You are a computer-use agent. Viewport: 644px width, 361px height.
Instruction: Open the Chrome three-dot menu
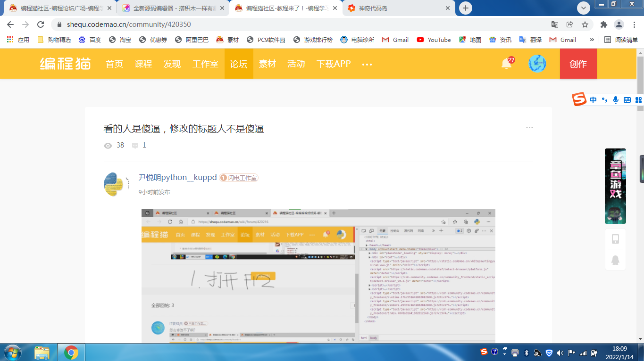pyautogui.click(x=634, y=25)
